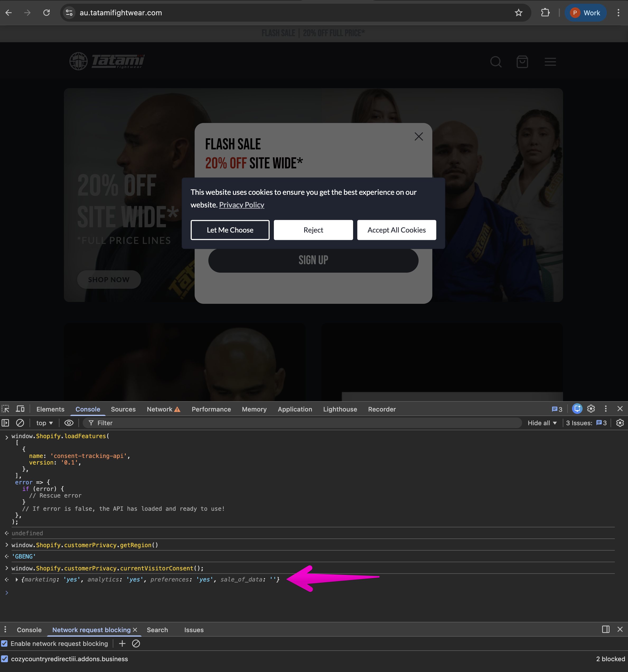Viewport: 628px width, 672px height.
Task: Click the DevTools settings gear icon
Action: coord(591,409)
